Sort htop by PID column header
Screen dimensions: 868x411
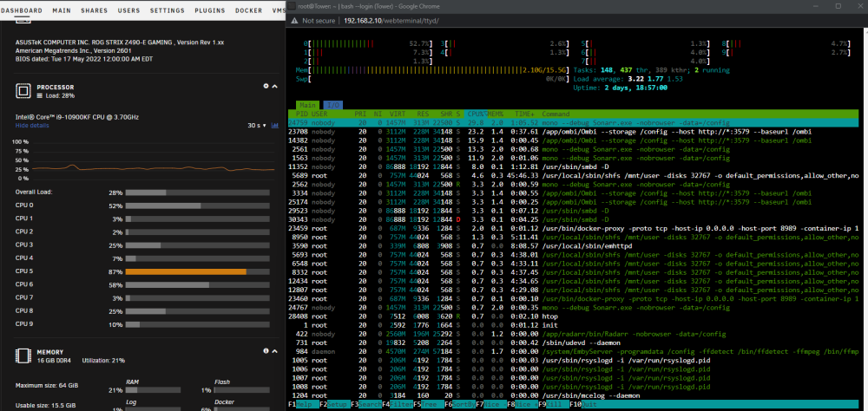[x=302, y=114]
